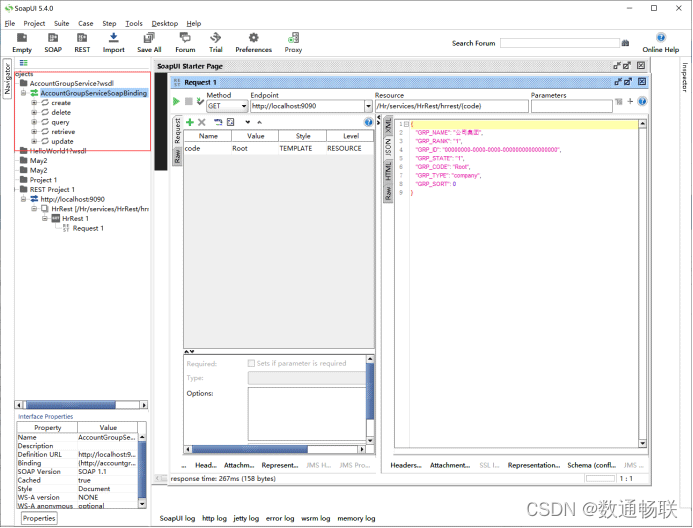Click the Parameters input field
The height and width of the screenshot is (528, 693).
point(571,106)
